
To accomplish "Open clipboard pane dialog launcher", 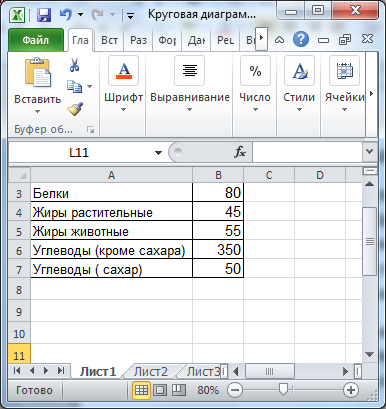I will pos(91,130).
